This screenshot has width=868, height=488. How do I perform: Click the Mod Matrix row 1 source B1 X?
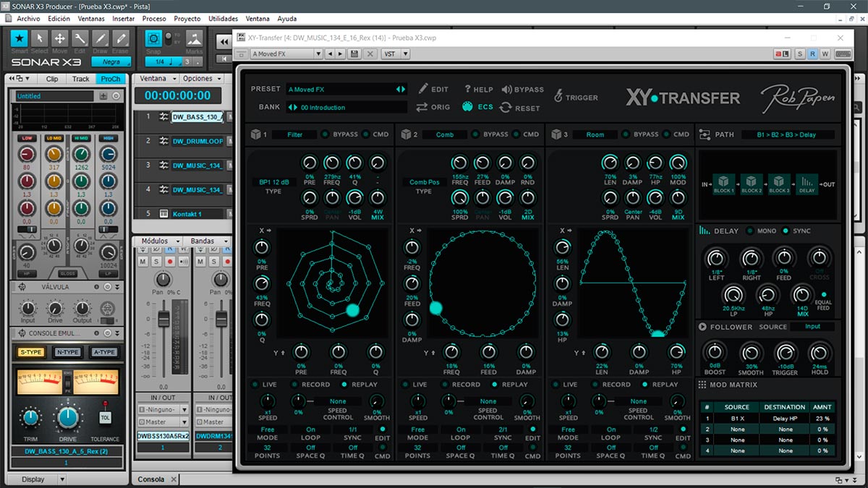click(x=736, y=418)
